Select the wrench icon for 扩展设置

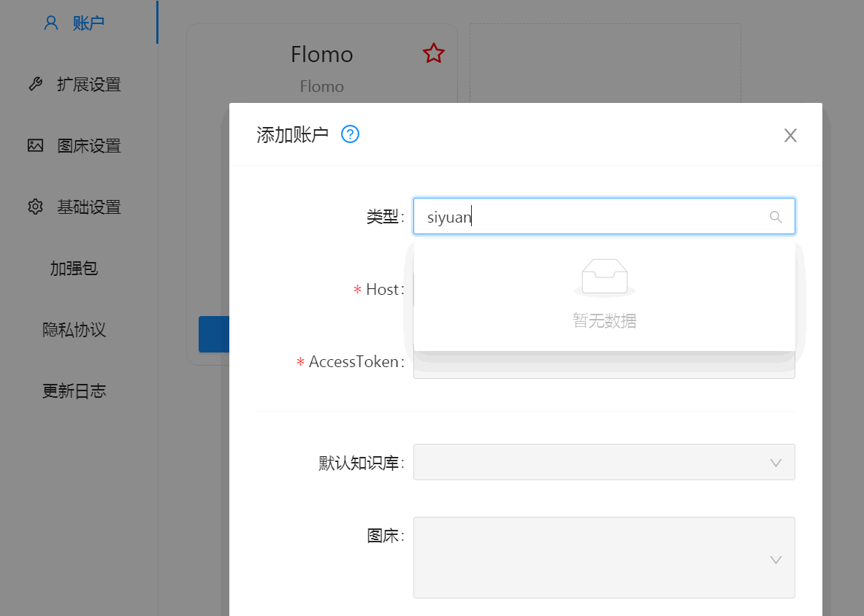[35, 84]
